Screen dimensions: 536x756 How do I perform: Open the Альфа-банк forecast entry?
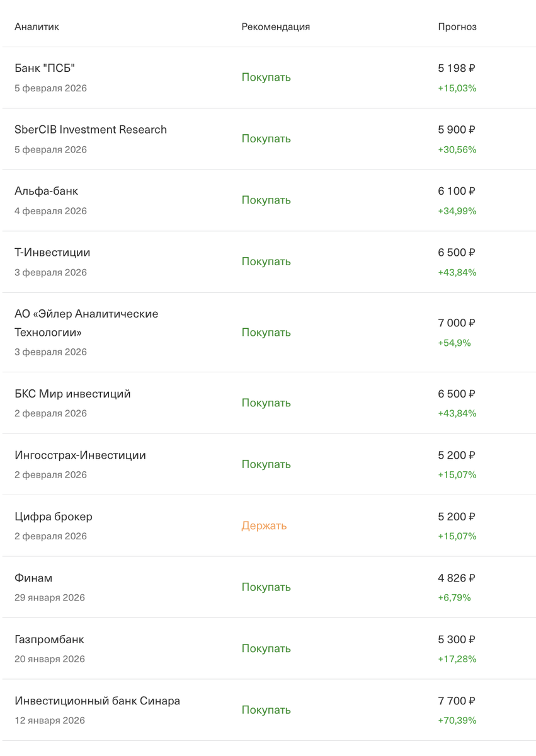coord(268,200)
